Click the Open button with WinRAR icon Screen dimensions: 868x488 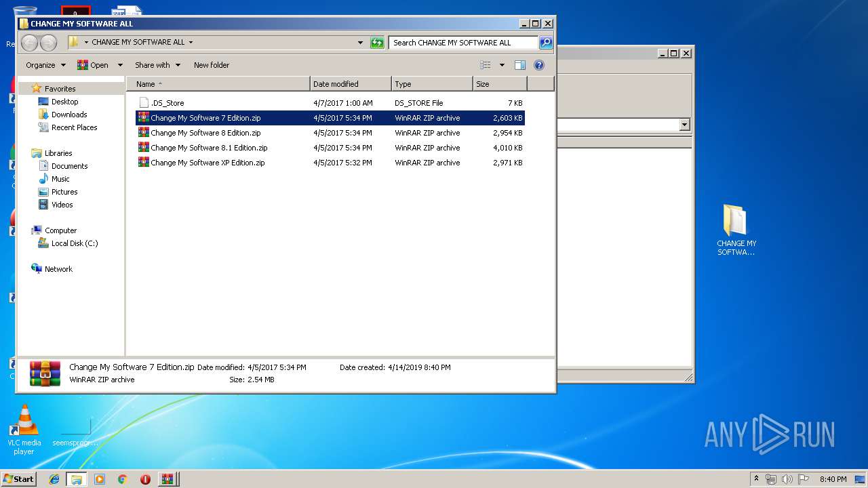(x=93, y=65)
